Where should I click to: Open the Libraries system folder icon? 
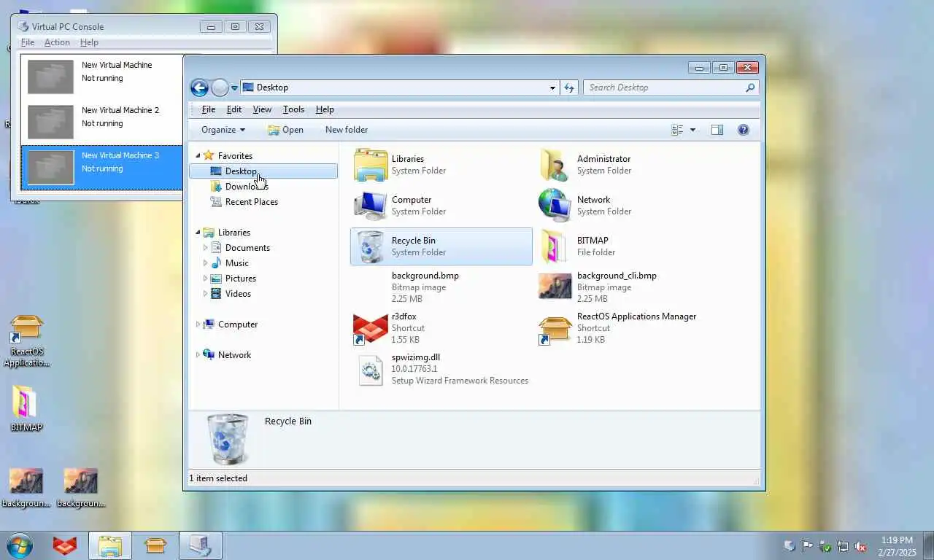click(371, 165)
